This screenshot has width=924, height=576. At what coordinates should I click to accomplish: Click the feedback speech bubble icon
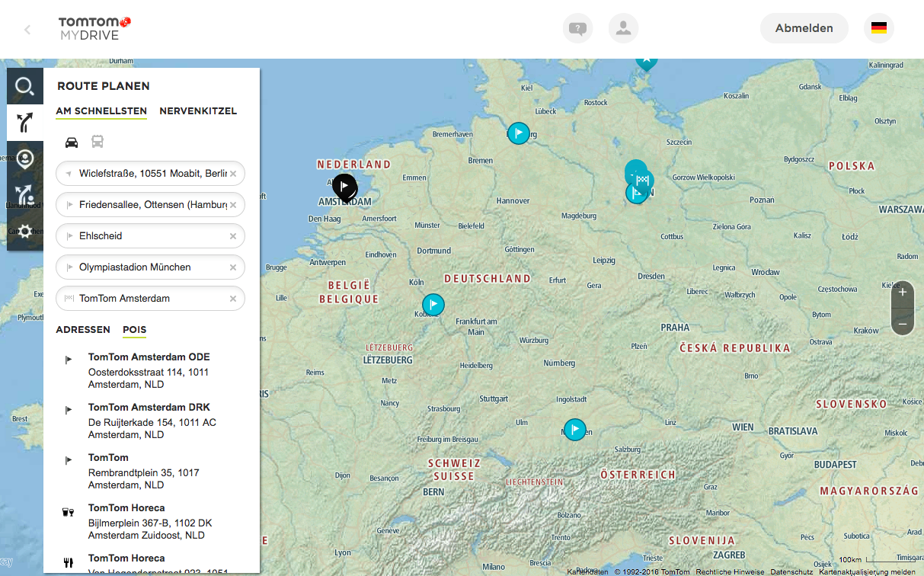click(577, 29)
